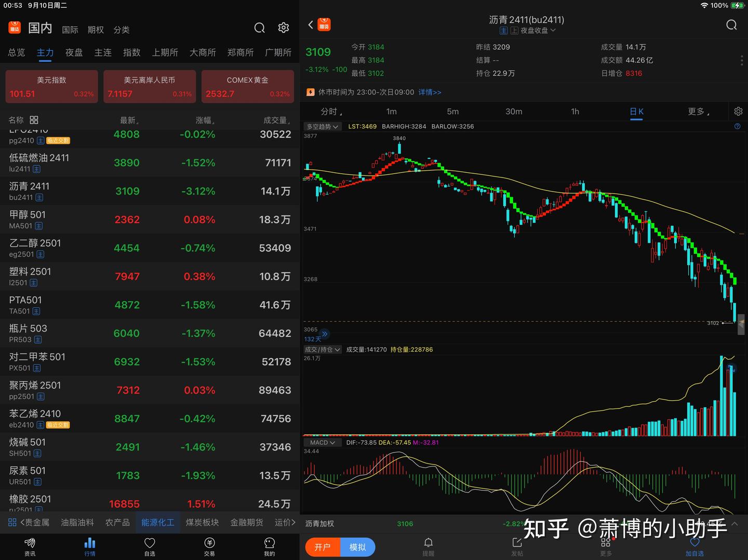Screen dimensions: 748x560
Task: Select the 能源化工 sector tab
Action: (x=157, y=522)
